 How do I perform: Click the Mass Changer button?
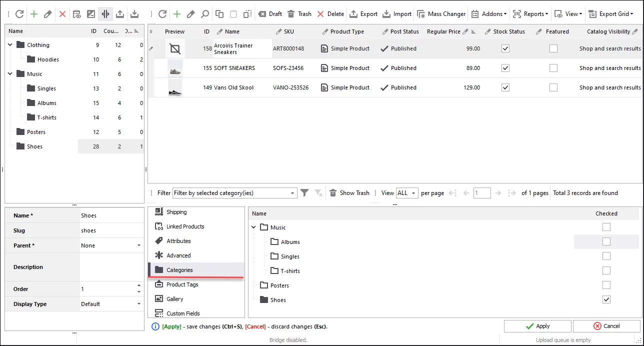(441, 14)
